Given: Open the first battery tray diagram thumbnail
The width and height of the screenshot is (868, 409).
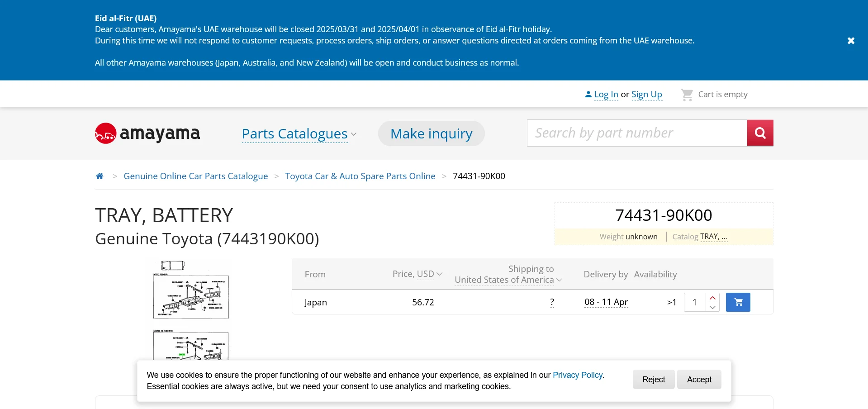Looking at the screenshot, I should (x=191, y=290).
